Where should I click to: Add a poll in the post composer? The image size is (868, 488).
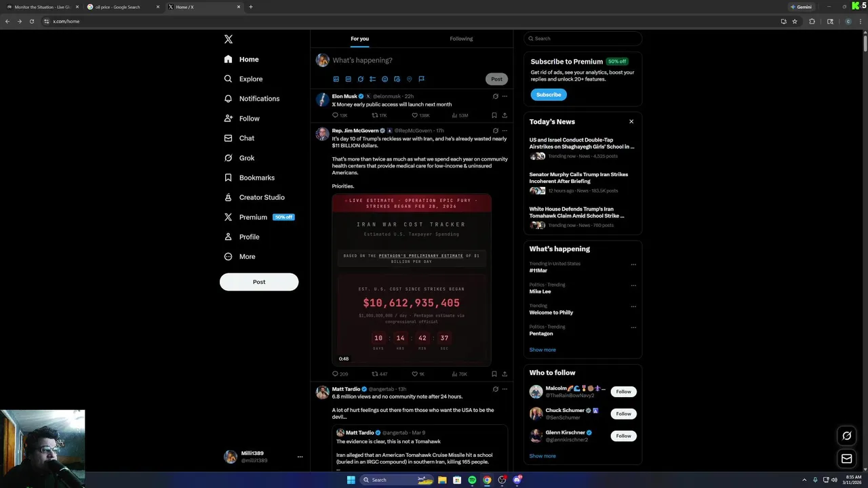coord(372,79)
